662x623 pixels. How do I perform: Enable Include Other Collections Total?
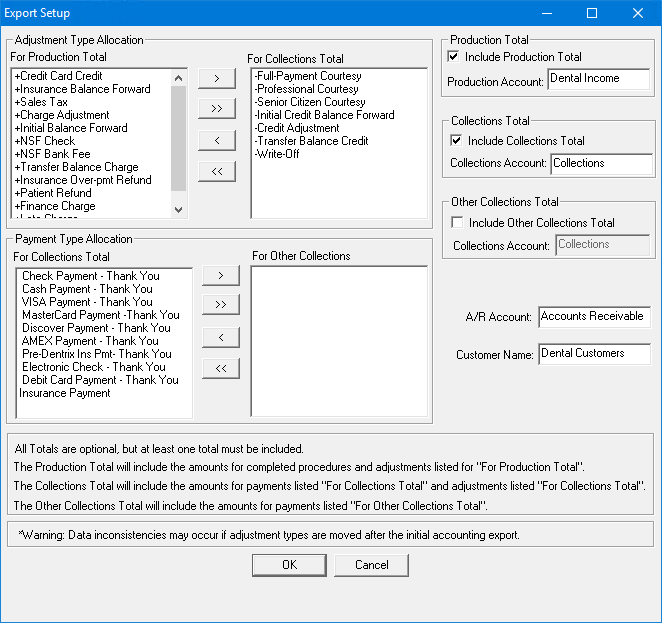click(458, 223)
